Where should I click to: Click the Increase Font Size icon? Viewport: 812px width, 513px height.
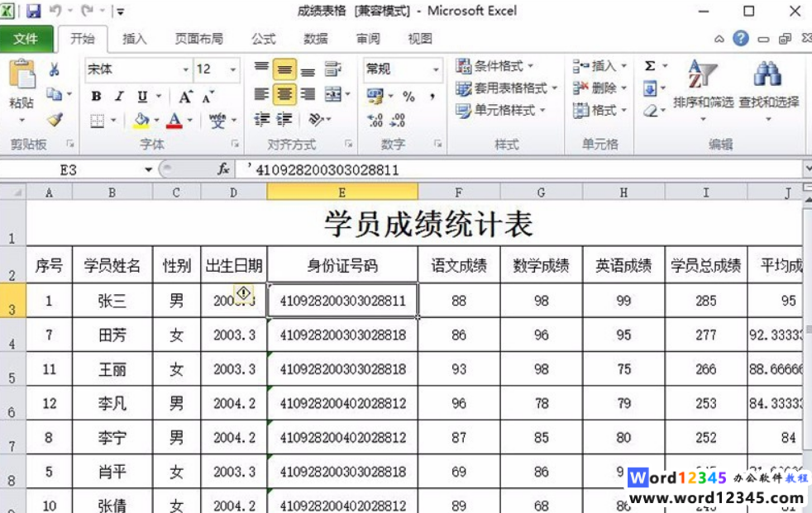tap(185, 96)
